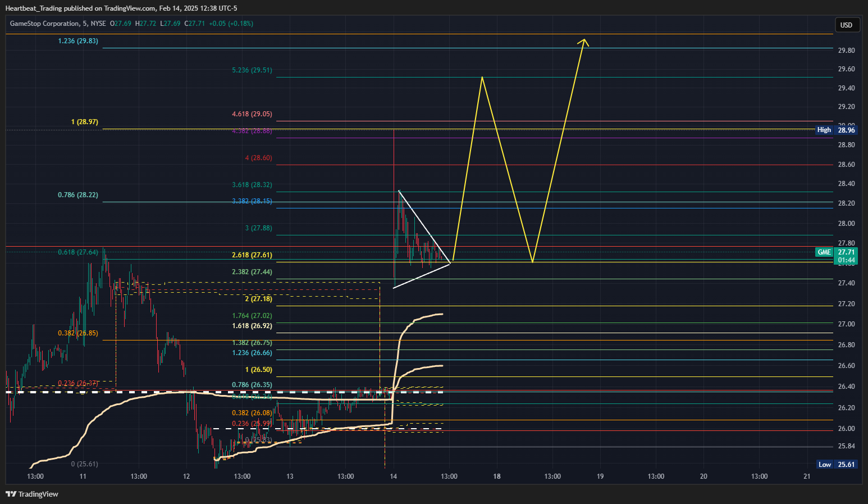Select the High 28.96 price label
Image resolution: width=868 pixels, height=504 pixels.
click(x=836, y=130)
